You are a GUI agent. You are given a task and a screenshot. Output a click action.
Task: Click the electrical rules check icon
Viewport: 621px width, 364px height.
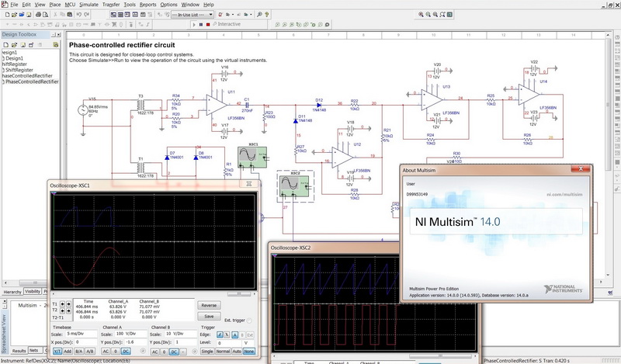220,15
